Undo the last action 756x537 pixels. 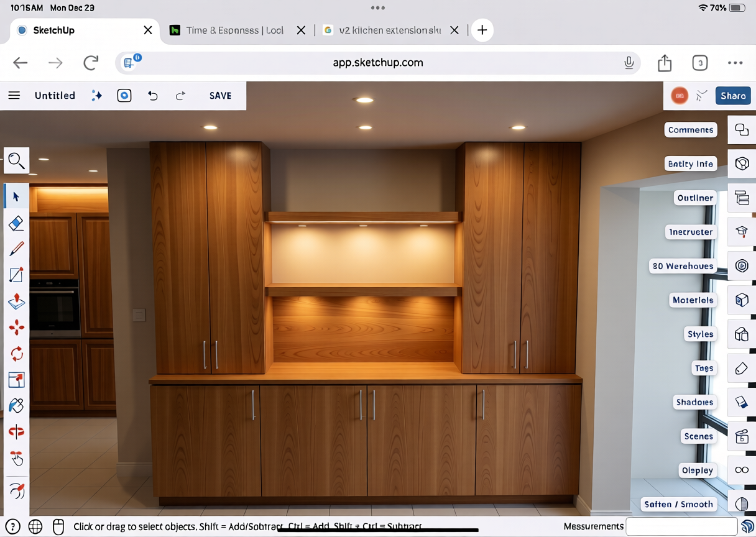point(153,96)
